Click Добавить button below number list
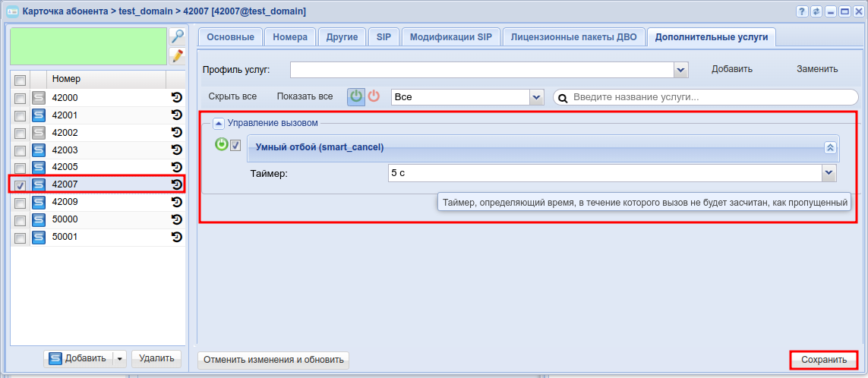The width and height of the screenshot is (868, 378). [x=78, y=358]
